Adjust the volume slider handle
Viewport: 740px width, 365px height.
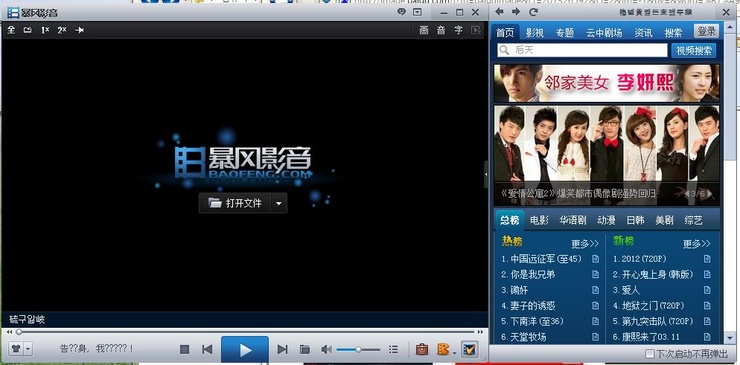pyautogui.click(x=358, y=349)
